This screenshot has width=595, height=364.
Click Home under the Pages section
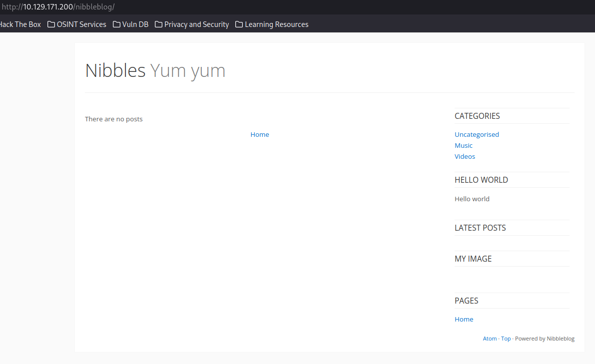coord(464,319)
